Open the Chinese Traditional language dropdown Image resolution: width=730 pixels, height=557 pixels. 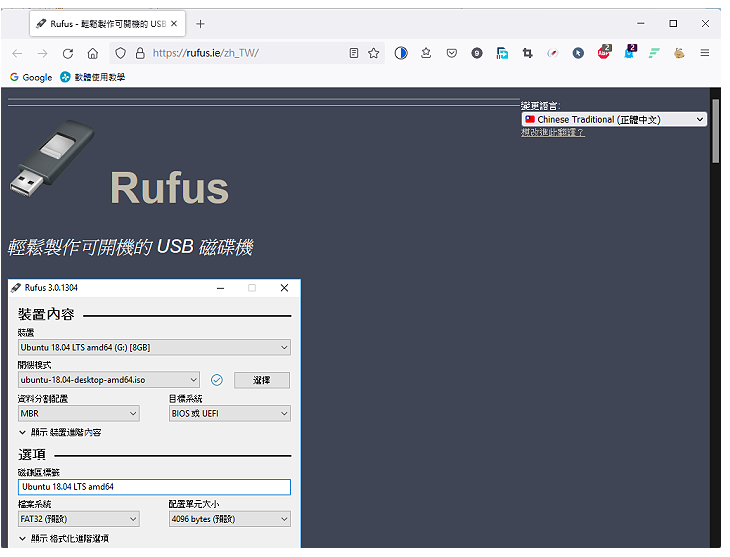click(614, 120)
